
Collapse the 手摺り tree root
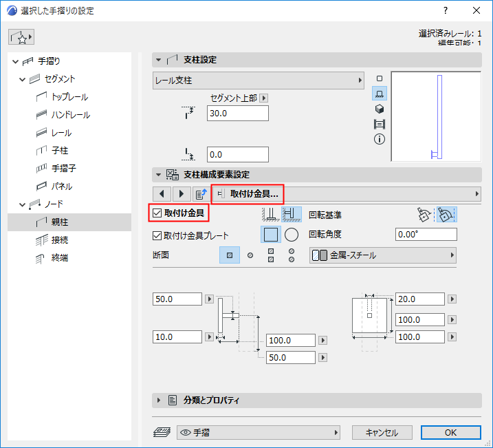pos(15,61)
